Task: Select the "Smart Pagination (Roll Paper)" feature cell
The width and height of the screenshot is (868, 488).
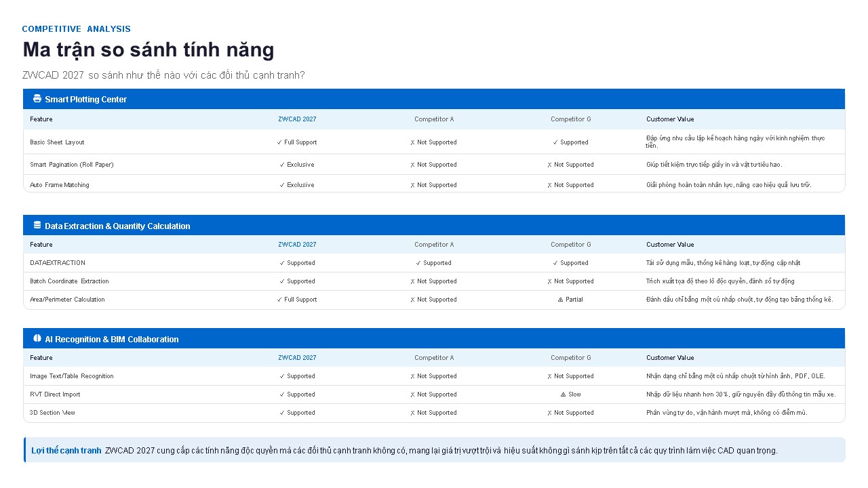Action: click(72, 165)
